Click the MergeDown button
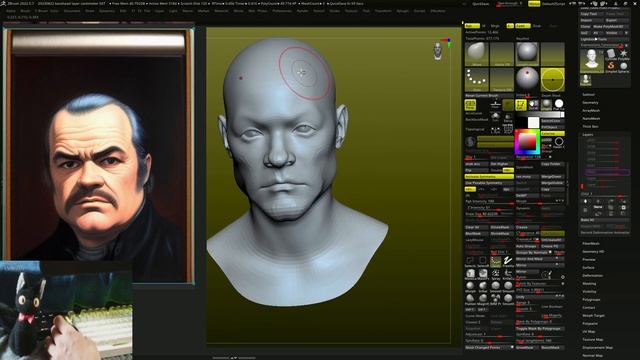Image resolution: width=640 pixels, height=360 pixels. (552, 177)
